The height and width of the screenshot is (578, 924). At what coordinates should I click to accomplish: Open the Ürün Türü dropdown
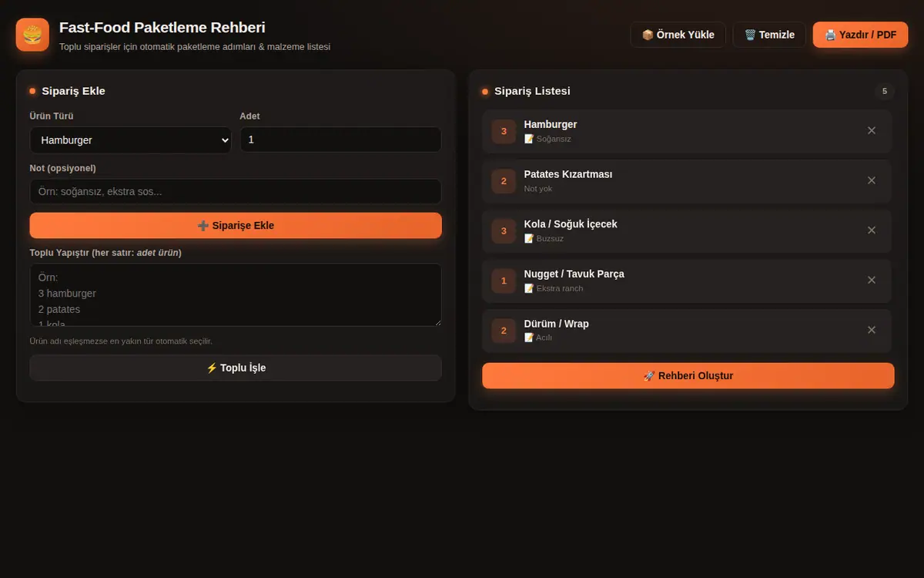pyautogui.click(x=130, y=140)
